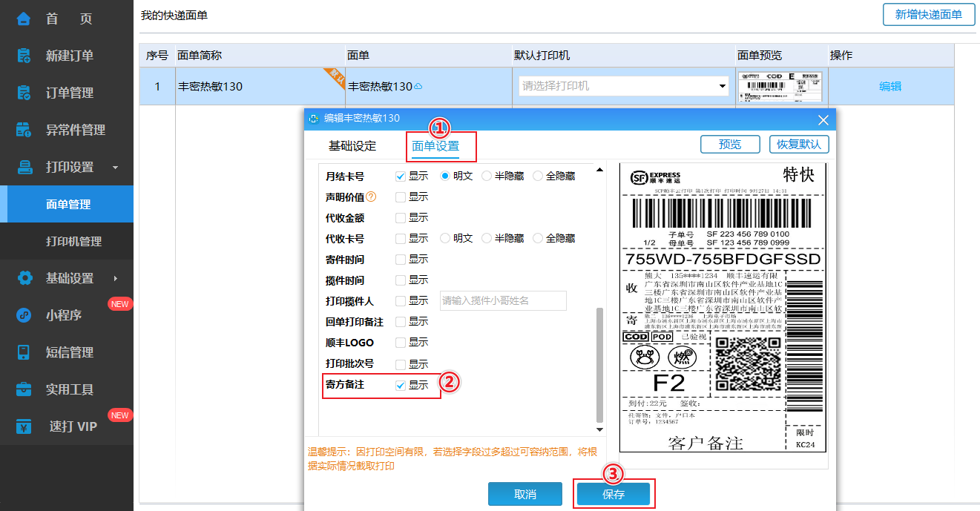Switch to the 基础设定 tab

tap(352, 146)
